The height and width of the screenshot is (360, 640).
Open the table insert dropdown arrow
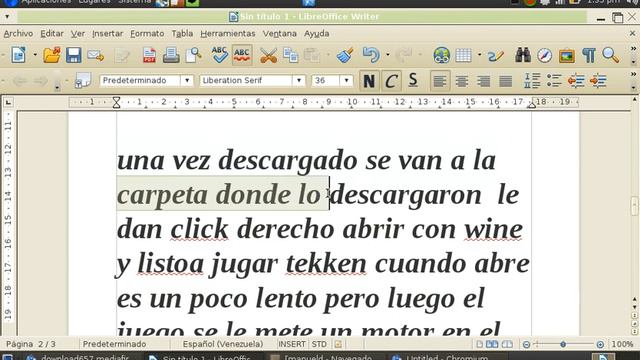pyautogui.click(x=479, y=55)
